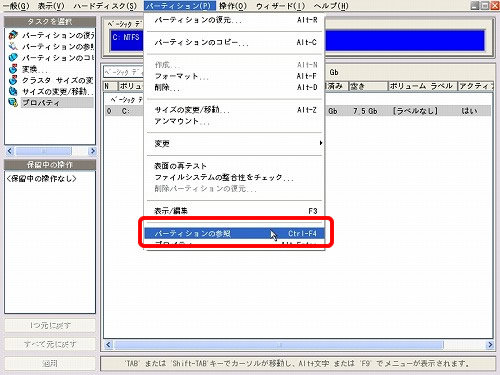Screen dimensions: 500x375
Task: Select 変換... in the task list
Action: [x=35, y=69]
